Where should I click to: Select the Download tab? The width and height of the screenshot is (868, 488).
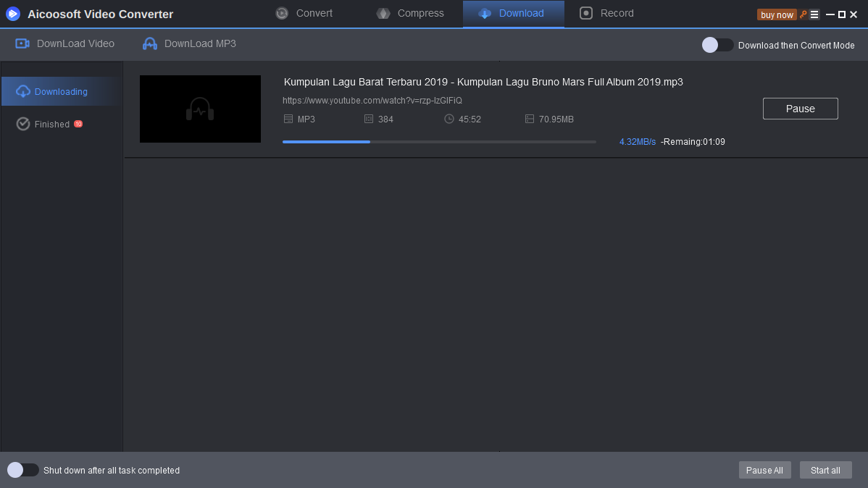coord(513,13)
